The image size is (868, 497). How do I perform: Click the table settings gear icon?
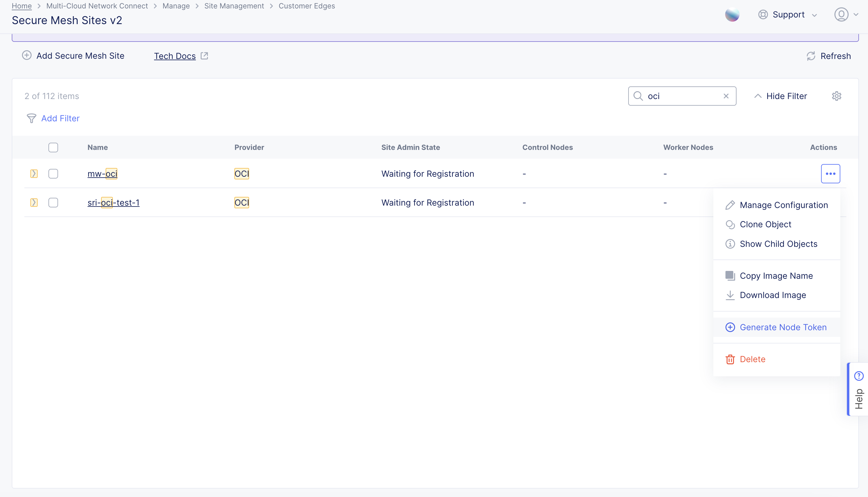pyautogui.click(x=836, y=96)
